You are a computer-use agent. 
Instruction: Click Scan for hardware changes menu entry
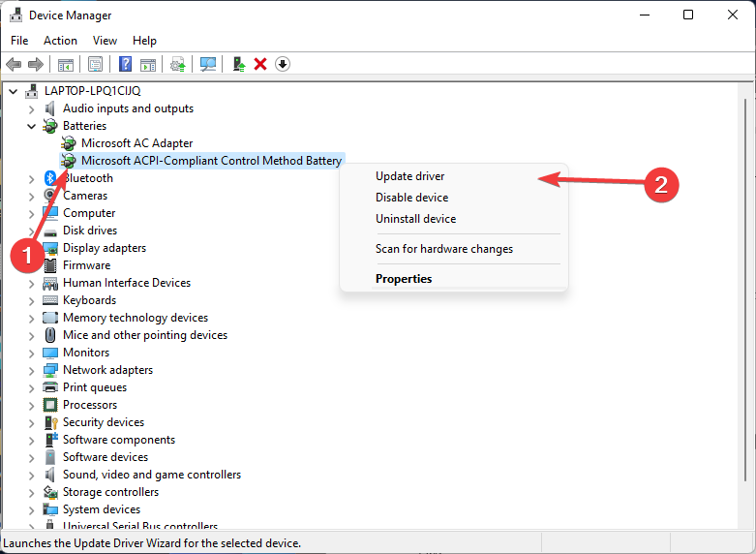click(444, 249)
